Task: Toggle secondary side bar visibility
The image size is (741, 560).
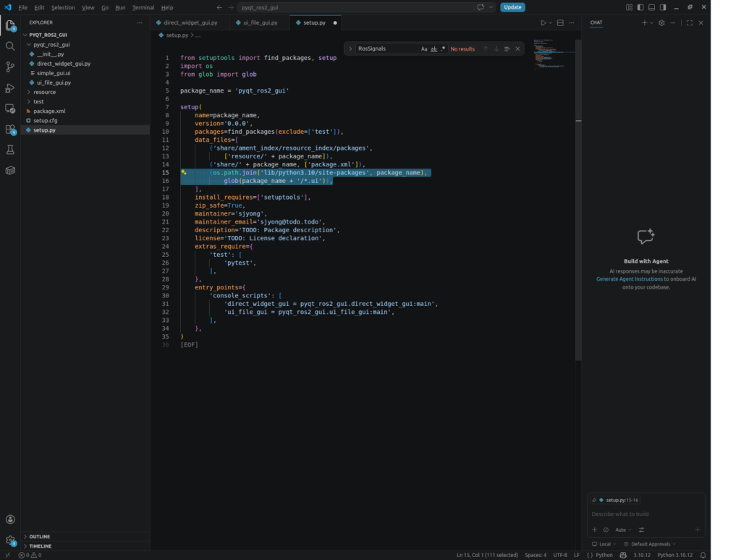Action: click(663, 7)
